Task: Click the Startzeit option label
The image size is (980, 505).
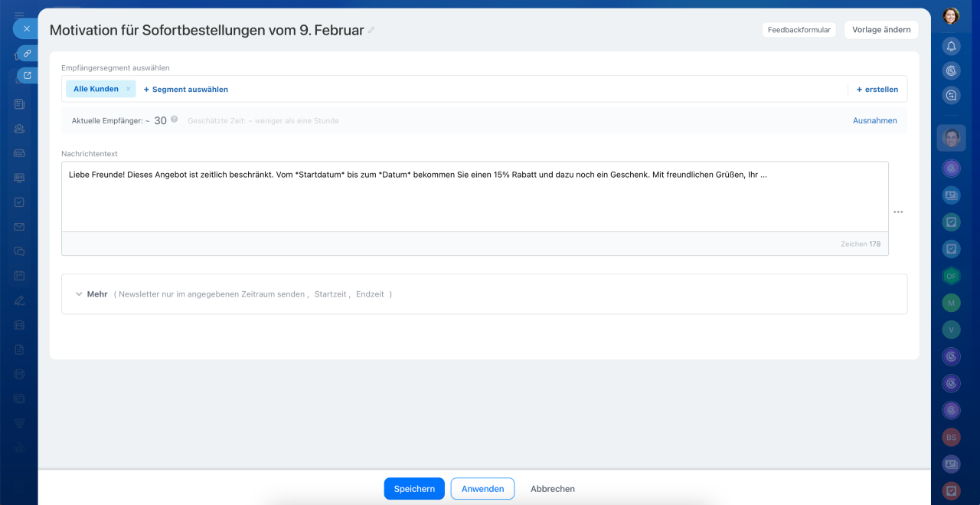Action: (x=331, y=294)
